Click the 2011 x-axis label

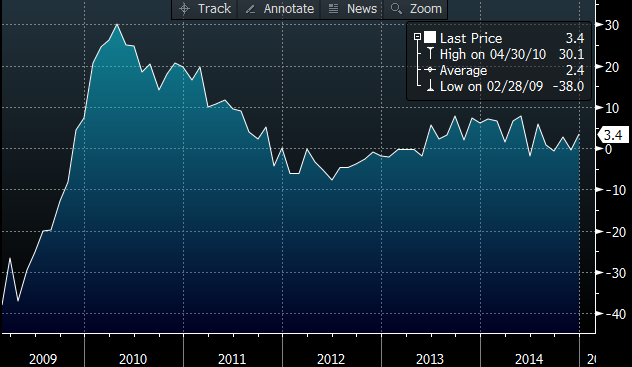click(x=232, y=359)
